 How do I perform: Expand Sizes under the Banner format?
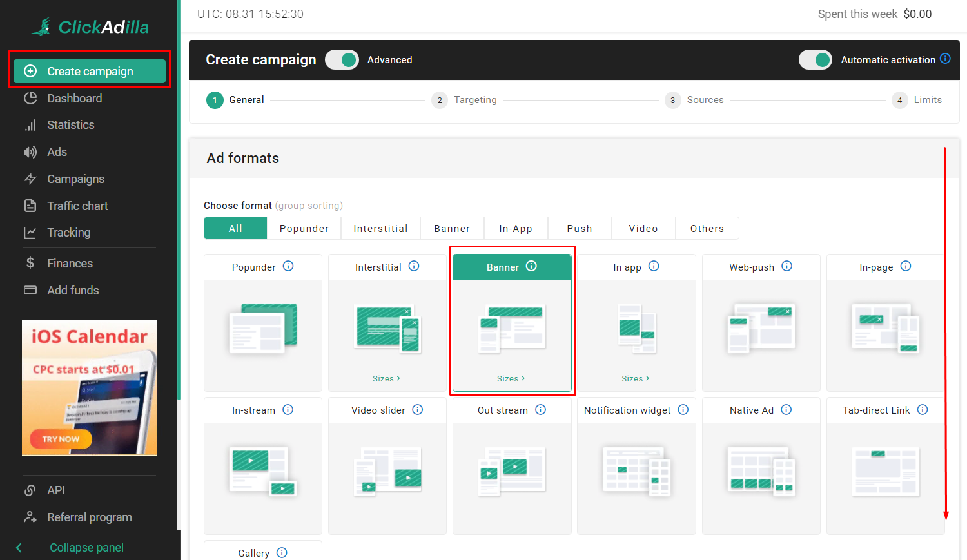pyautogui.click(x=511, y=379)
